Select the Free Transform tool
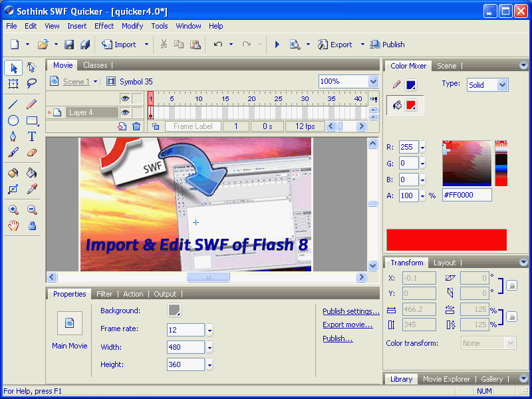This screenshot has height=399, width=532. point(13,84)
